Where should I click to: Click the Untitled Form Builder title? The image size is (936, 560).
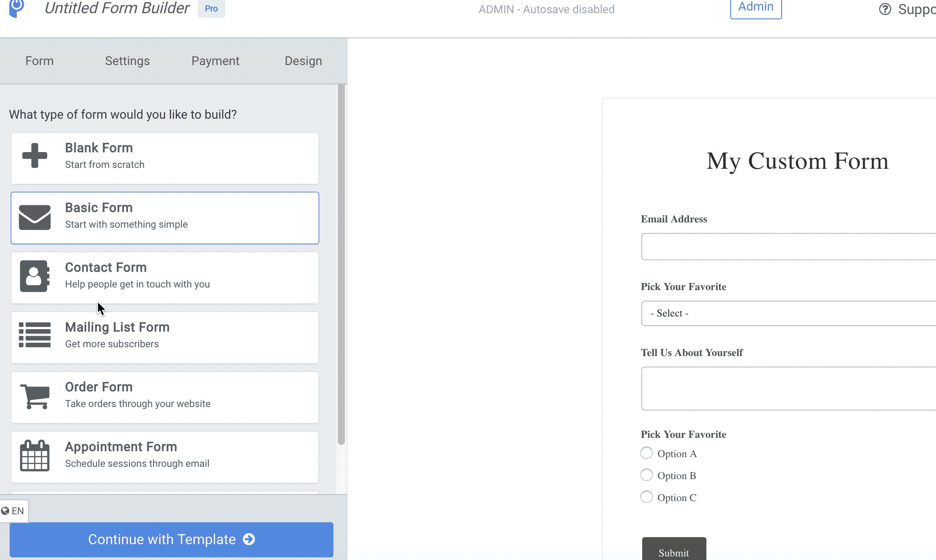coord(117,8)
